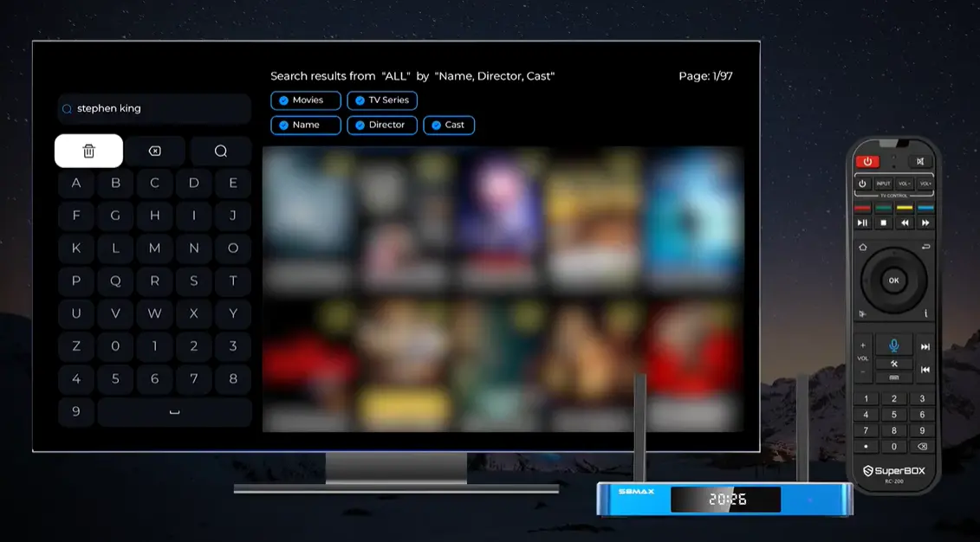
Task: Choose the letter S key
Action: [x=194, y=281]
